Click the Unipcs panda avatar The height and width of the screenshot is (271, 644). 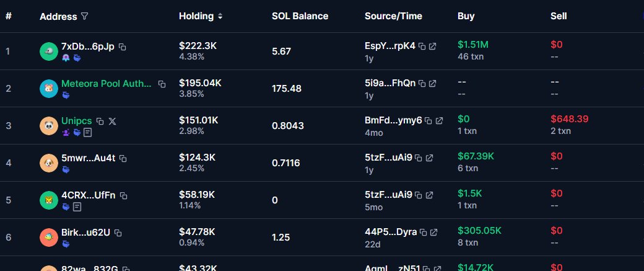49,126
